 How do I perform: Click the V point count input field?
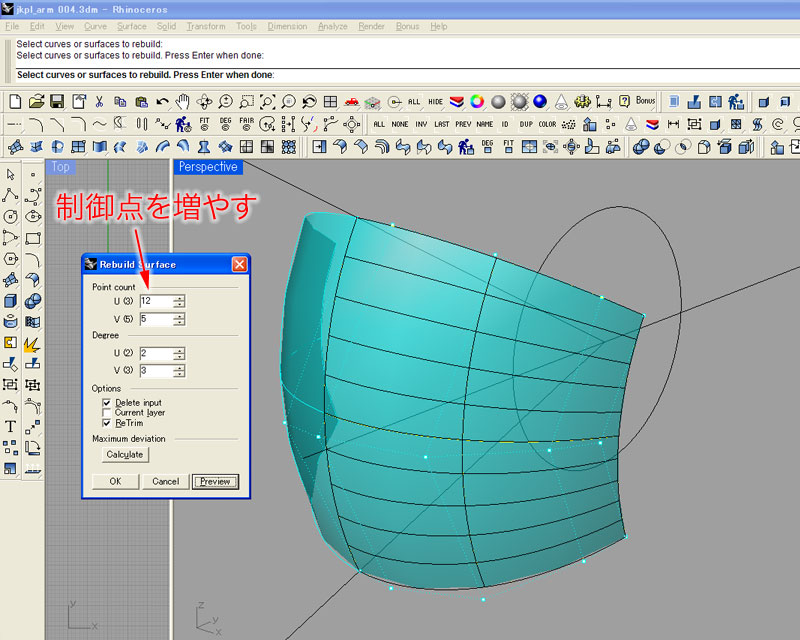pyautogui.click(x=156, y=319)
